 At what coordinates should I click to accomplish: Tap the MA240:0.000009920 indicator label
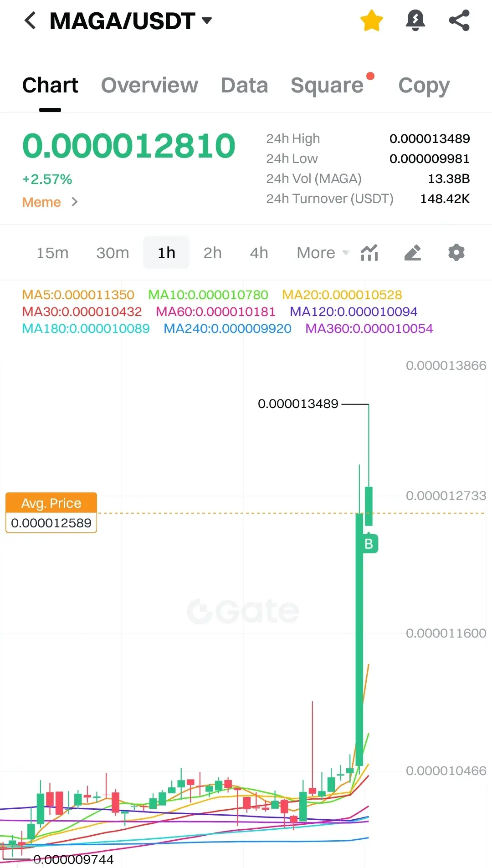coord(227,328)
